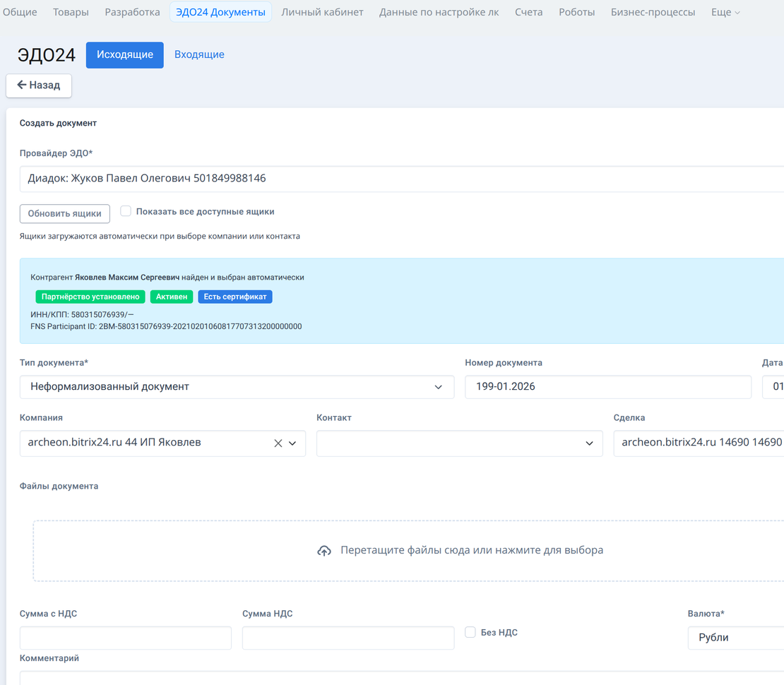Open the Компания dropdown chevron
784x685 pixels.
pos(293,443)
